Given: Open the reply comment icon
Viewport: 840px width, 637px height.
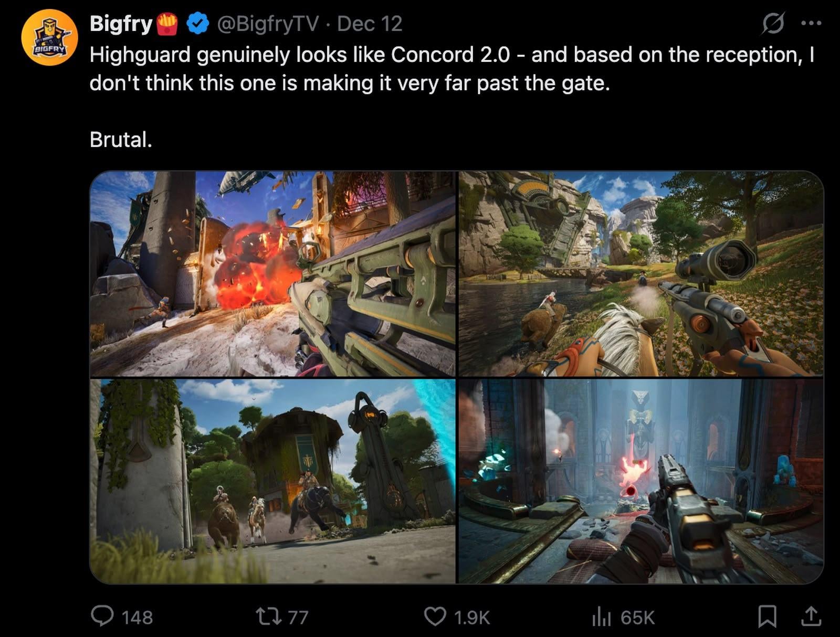Looking at the screenshot, I should pyautogui.click(x=102, y=616).
